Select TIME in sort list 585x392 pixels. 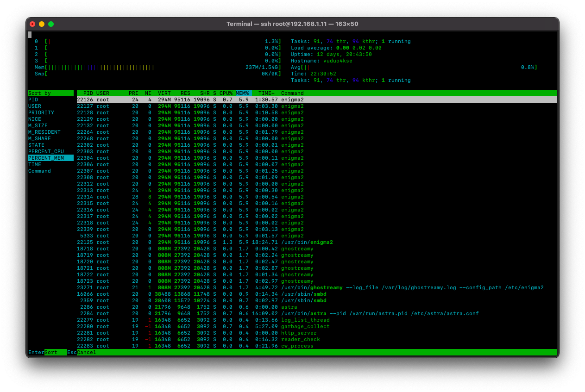35,164
